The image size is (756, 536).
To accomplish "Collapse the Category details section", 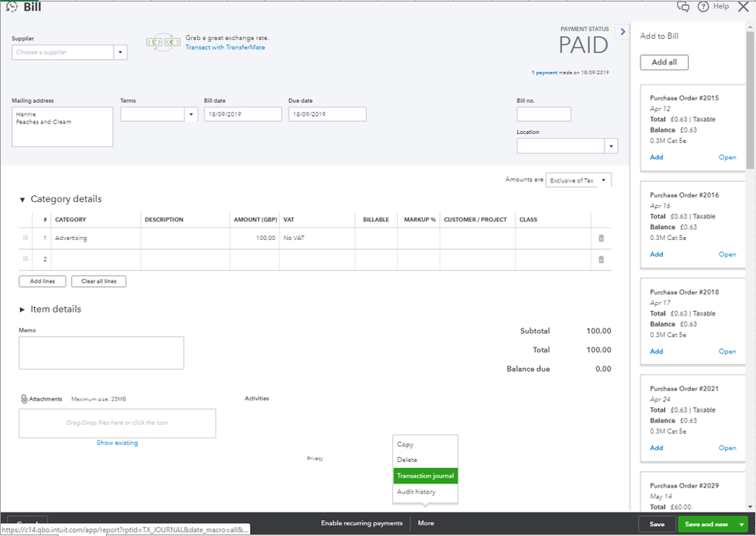I will [22, 200].
